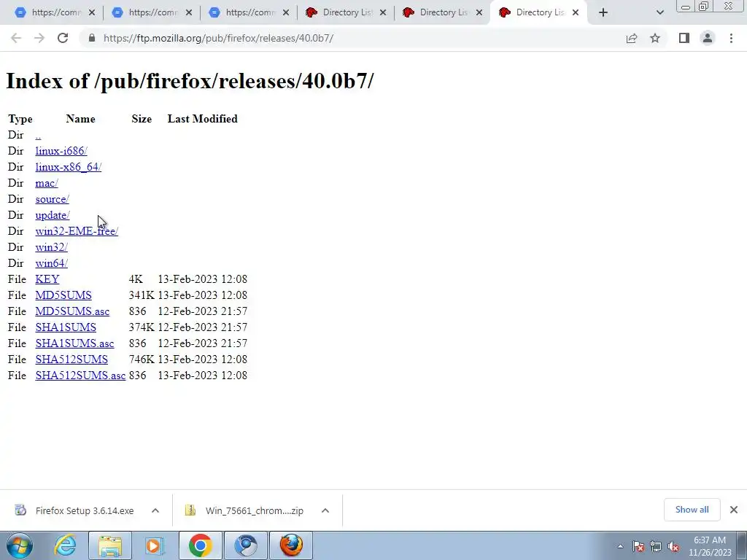
Task: Click the muted volume tray icon
Action: coord(673,546)
